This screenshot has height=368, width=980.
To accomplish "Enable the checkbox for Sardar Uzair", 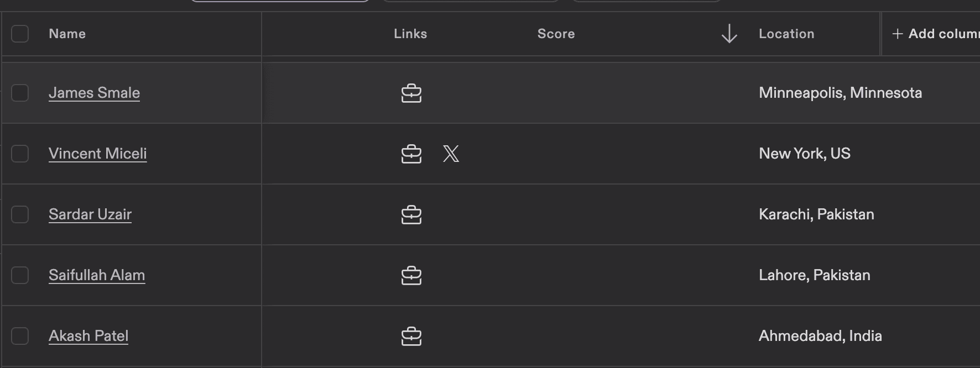I will click(20, 214).
